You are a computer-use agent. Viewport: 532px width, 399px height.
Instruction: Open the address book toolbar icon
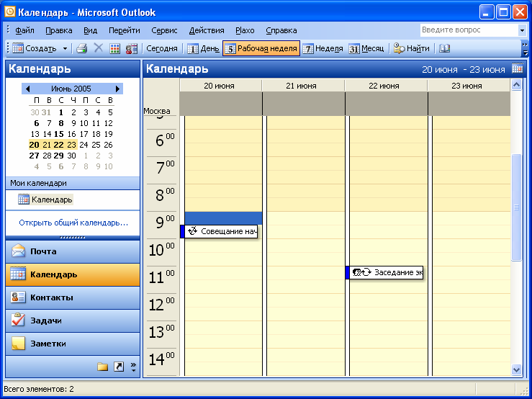[132, 48]
